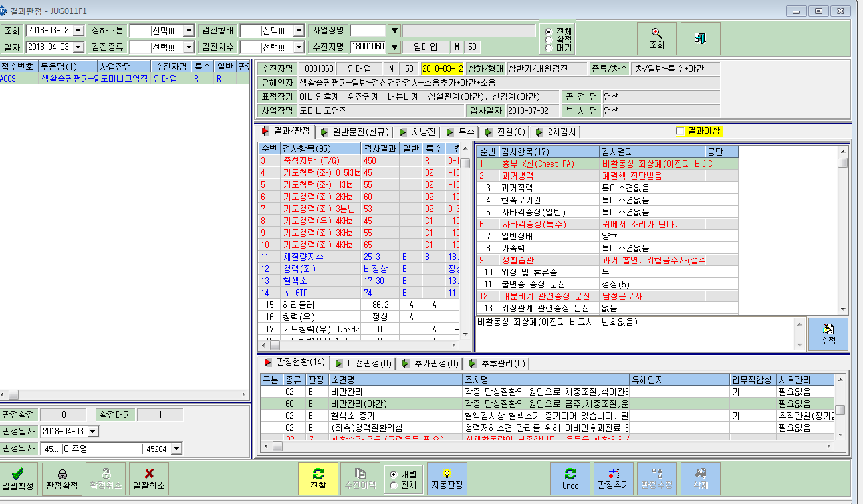Click the 수정 edit button

coord(828,334)
